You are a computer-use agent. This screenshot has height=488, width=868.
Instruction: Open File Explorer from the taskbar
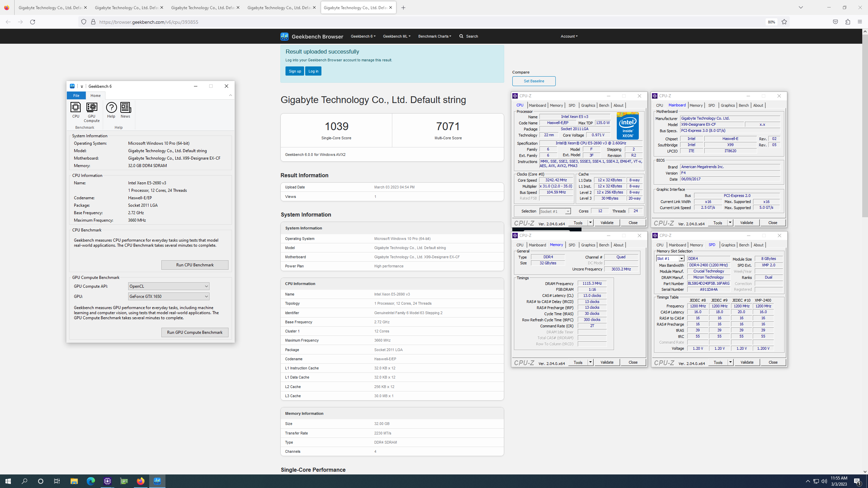[x=74, y=481]
